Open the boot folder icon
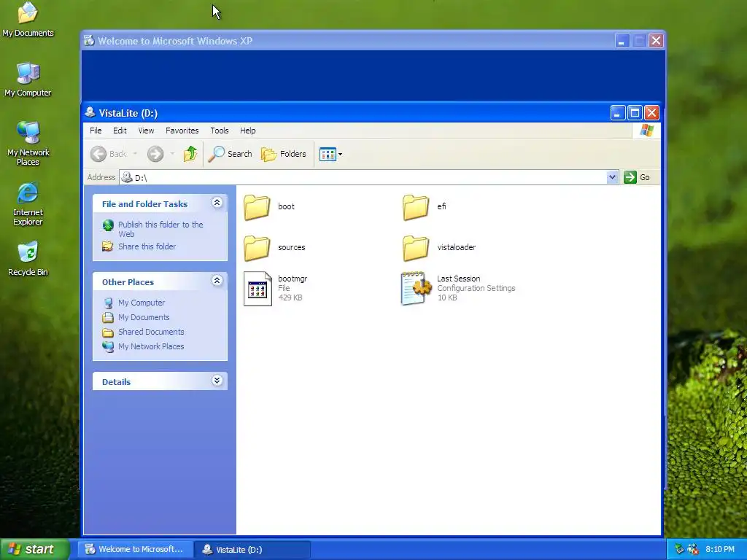 pos(257,207)
